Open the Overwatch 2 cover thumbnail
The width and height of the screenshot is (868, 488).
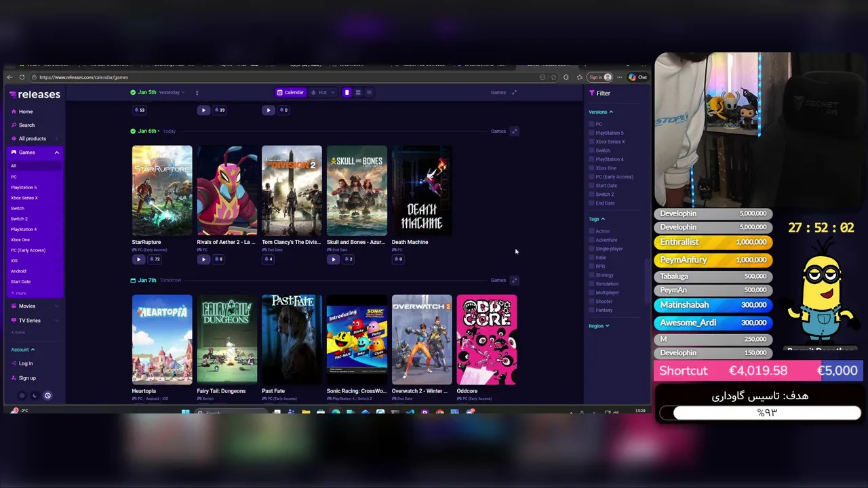[422, 339]
